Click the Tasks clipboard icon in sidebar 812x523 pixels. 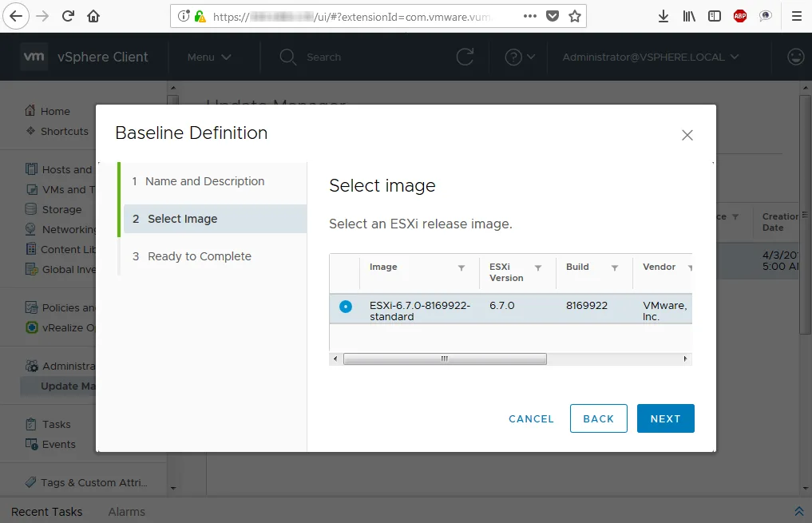[31, 424]
